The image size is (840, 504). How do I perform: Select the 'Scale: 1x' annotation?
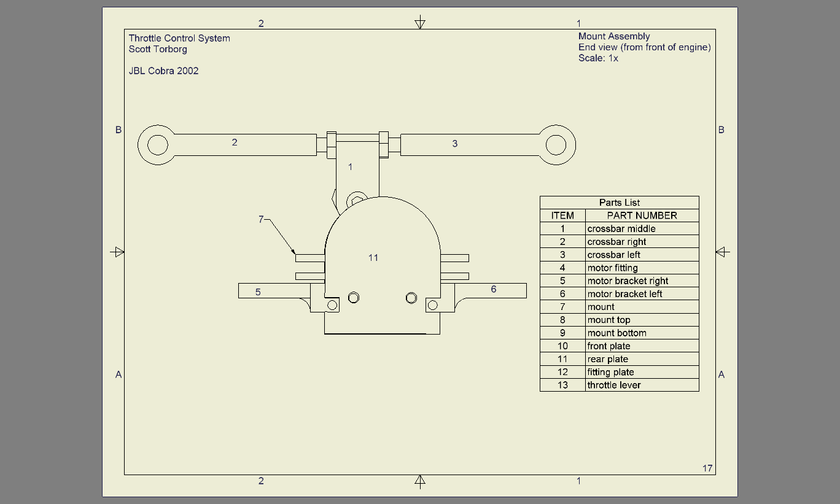pos(598,58)
